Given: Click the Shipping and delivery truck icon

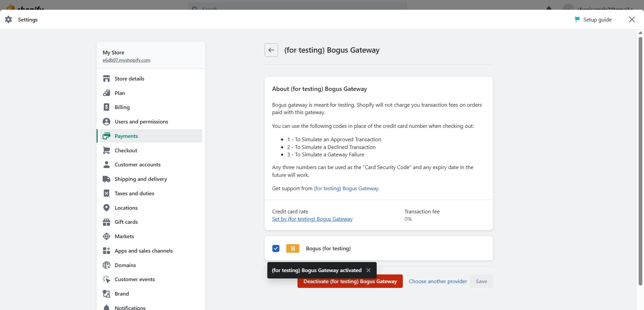Looking at the screenshot, I should click(x=107, y=179).
